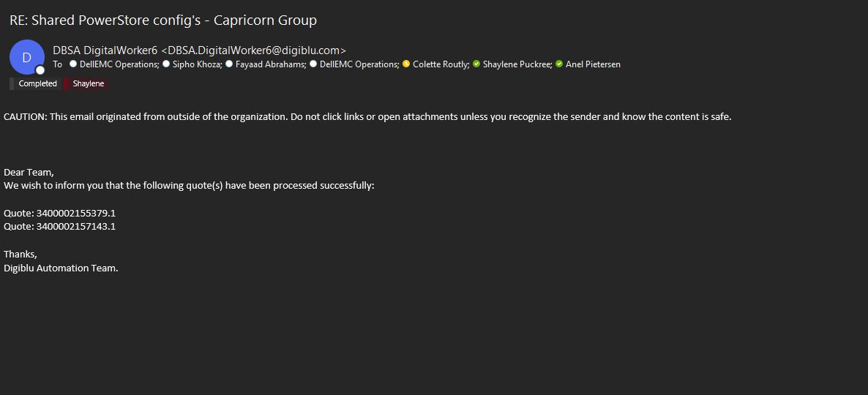Select recipient Colette Routly's name
Screen dimensions: 868x395
click(x=441, y=64)
